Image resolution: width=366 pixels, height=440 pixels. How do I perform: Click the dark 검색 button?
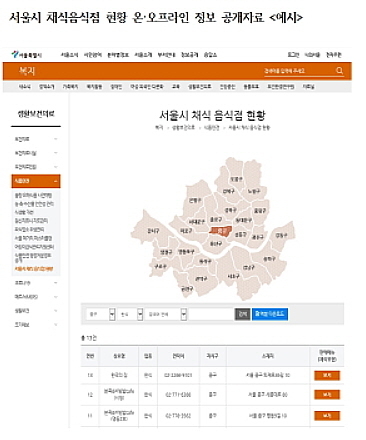pos(243,314)
